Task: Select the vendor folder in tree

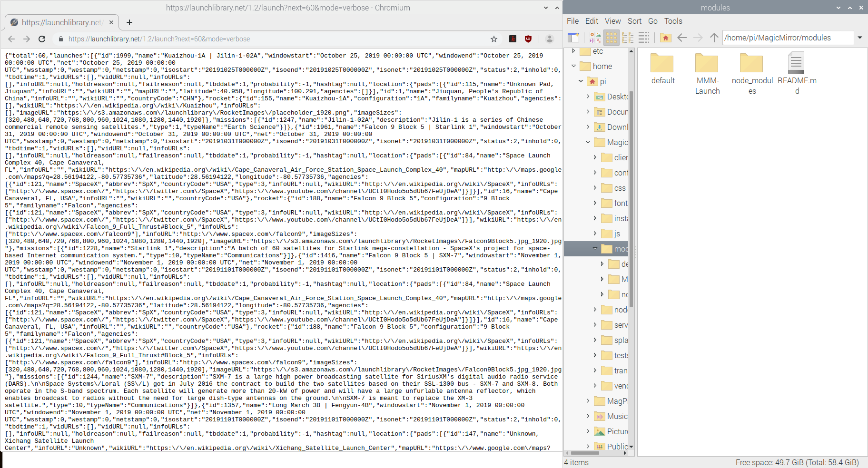Action: (615, 386)
